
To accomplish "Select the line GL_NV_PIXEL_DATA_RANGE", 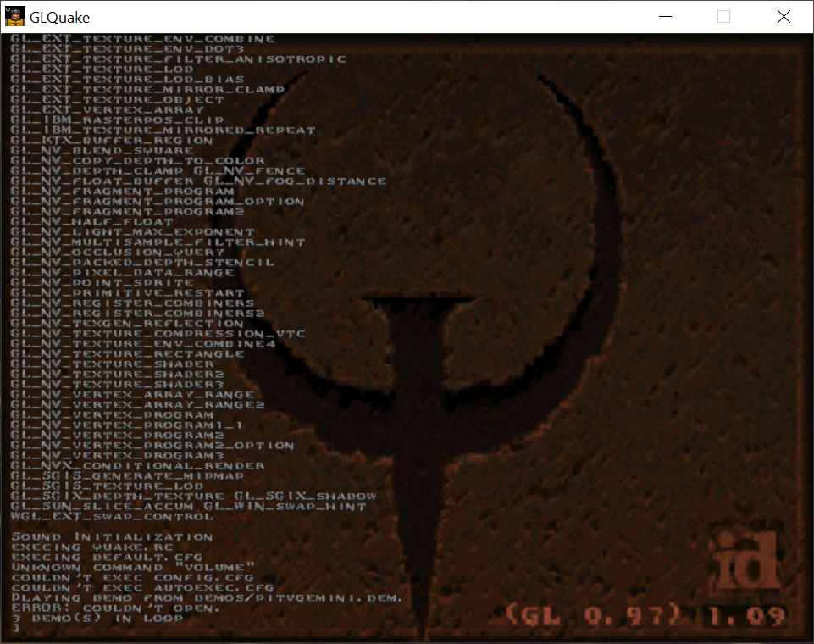I will 122,273.
